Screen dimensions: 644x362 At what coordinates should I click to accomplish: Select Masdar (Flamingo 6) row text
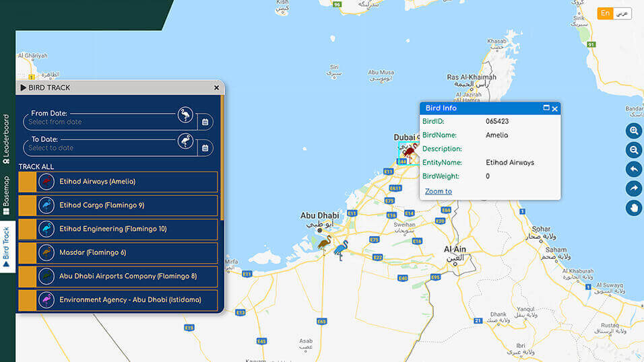93,252
